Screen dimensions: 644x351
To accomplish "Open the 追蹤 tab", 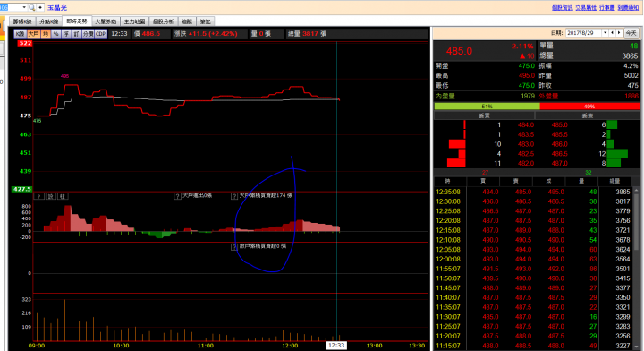I will point(187,21).
